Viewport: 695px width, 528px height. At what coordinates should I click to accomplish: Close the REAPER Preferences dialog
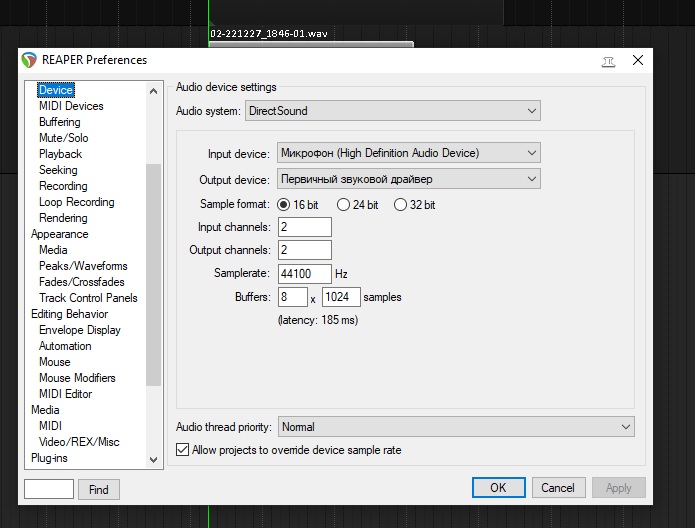click(x=638, y=60)
